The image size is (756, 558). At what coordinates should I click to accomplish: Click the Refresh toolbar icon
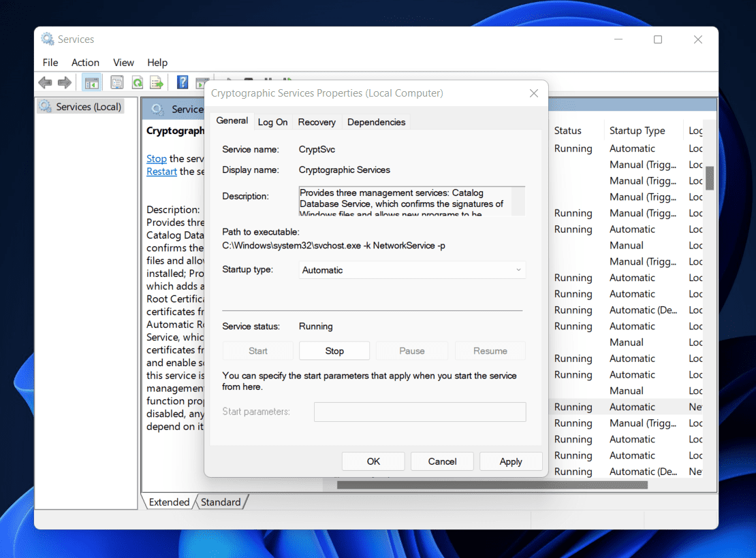(138, 82)
